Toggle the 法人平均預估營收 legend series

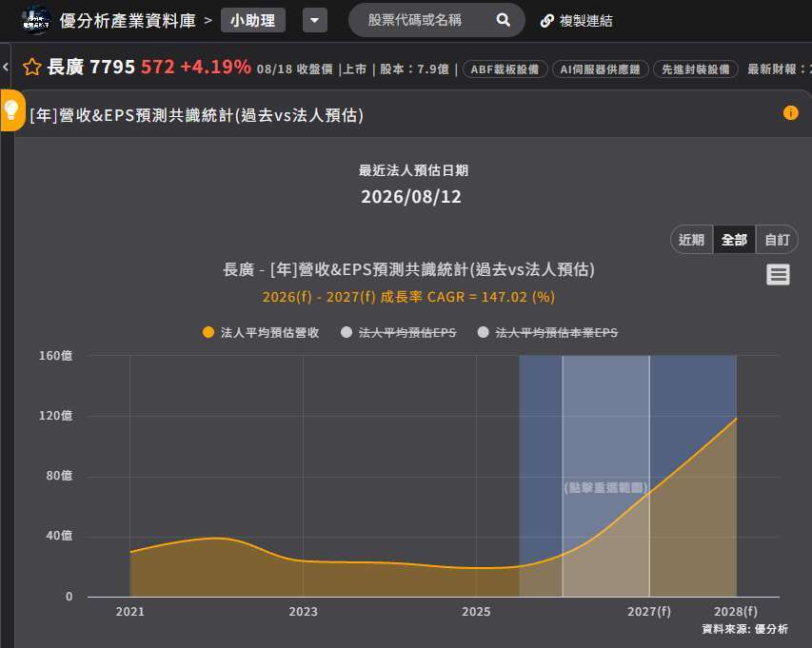(x=261, y=332)
